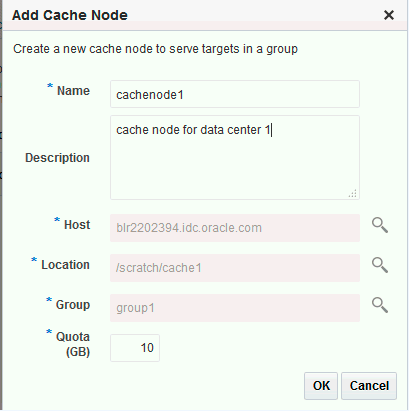Close the Add Cache Node dialog
This screenshot has width=409, height=411.
click(x=389, y=15)
